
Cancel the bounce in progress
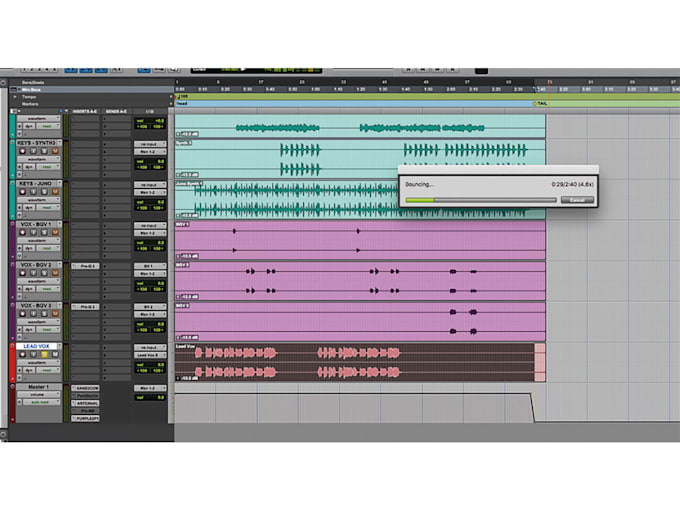click(577, 200)
